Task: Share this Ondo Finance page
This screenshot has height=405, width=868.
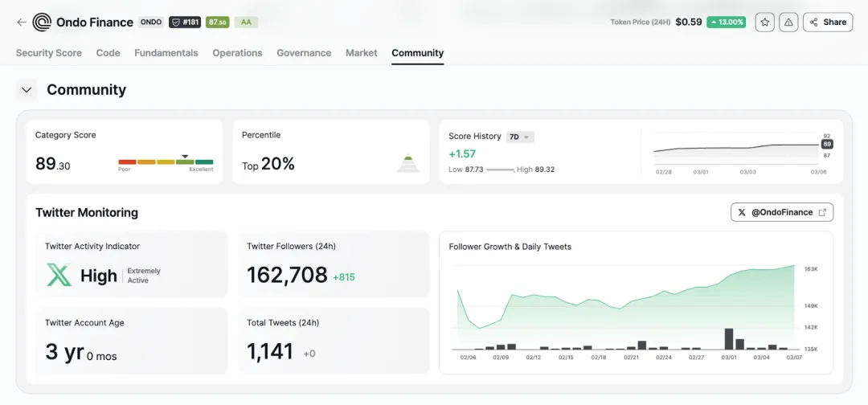Action: [828, 22]
